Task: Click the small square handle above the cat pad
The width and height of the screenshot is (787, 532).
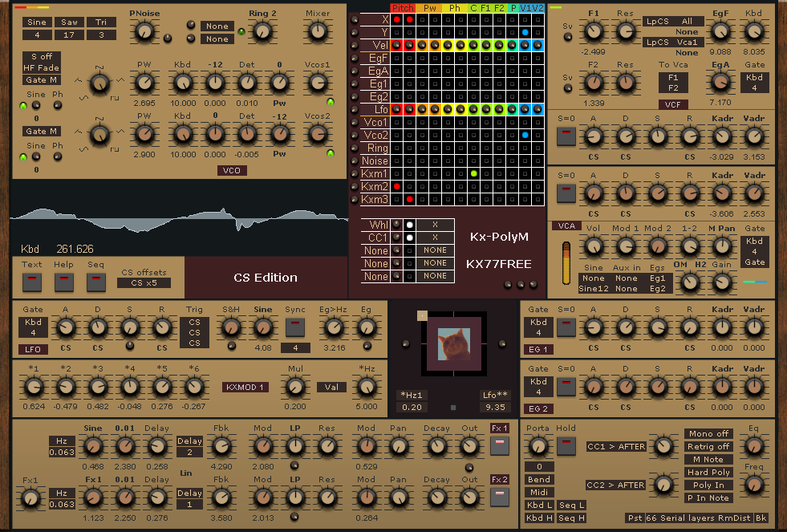Action: (422, 315)
